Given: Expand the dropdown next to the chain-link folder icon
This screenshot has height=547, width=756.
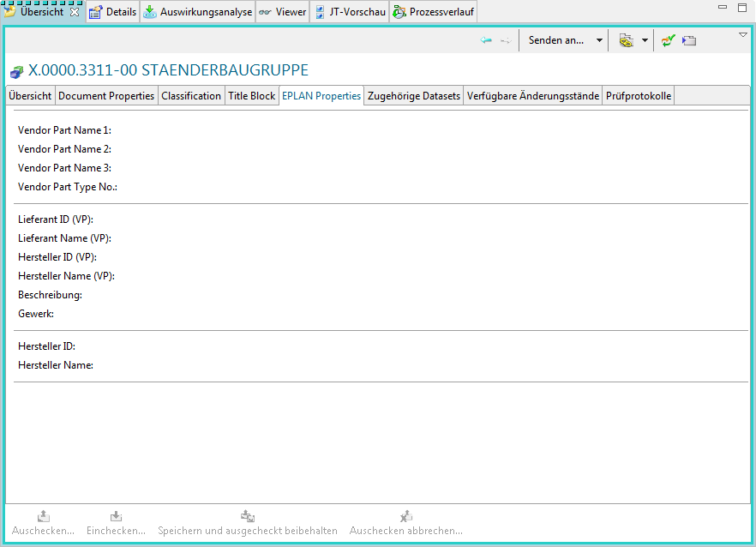Looking at the screenshot, I should coord(645,40).
